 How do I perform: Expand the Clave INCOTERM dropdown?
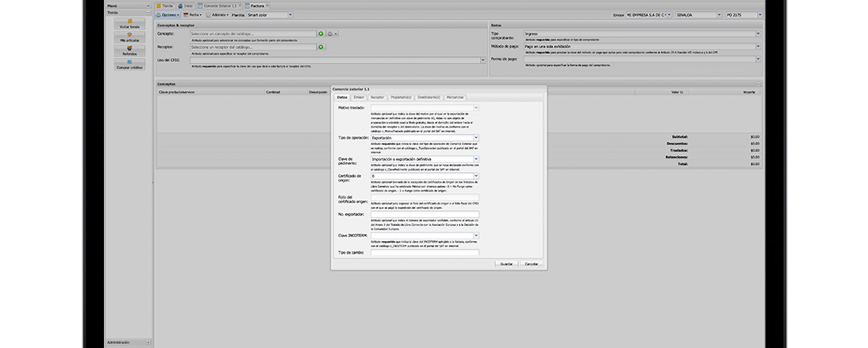(476, 235)
